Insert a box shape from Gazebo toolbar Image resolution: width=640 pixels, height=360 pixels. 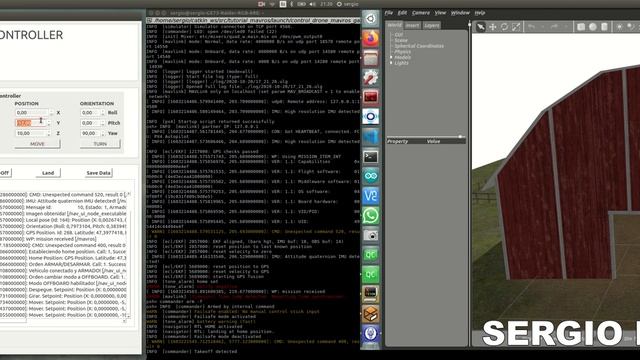pyautogui.click(x=581, y=27)
